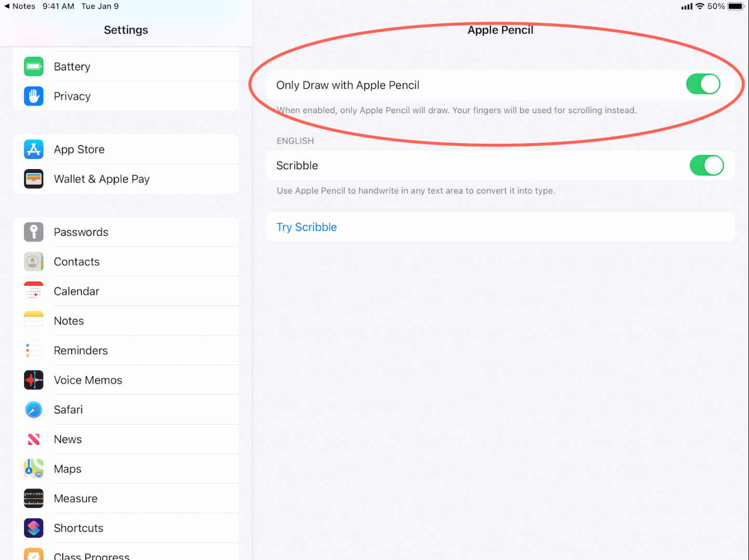This screenshot has height=560, width=749.
Task: Tap the App Store icon
Action: tap(34, 149)
